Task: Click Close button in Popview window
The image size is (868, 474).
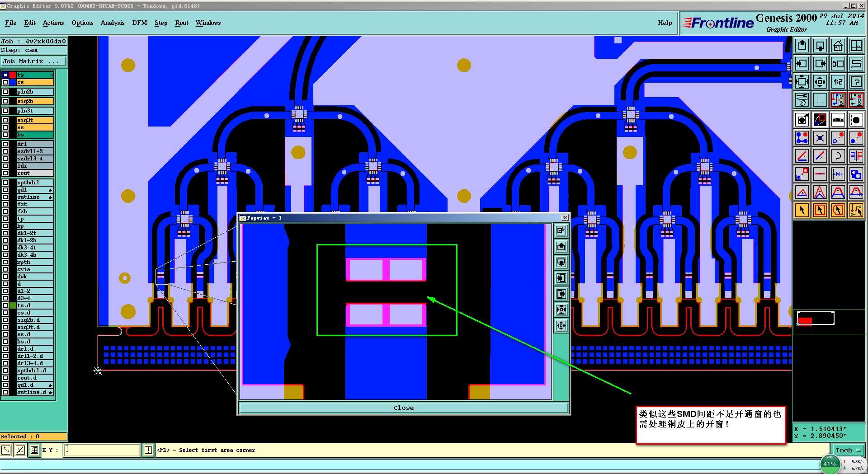Action: 404,408
